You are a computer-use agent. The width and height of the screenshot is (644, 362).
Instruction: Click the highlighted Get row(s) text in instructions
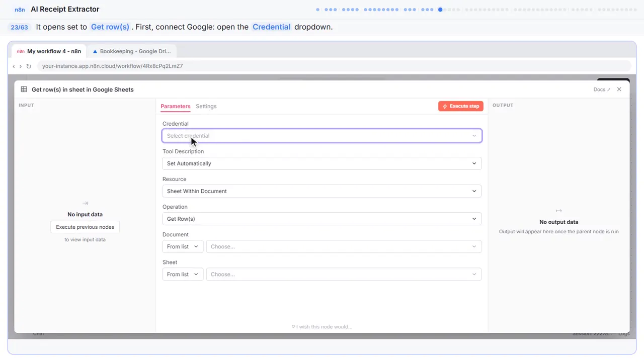pyautogui.click(x=110, y=27)
